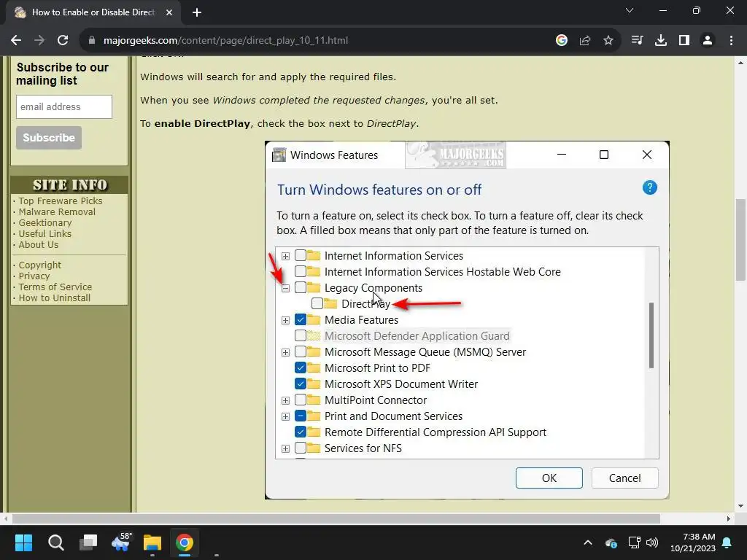Click the horizontal page scrollbar thumb
747x560 pixels.
(x=336, y=518)
